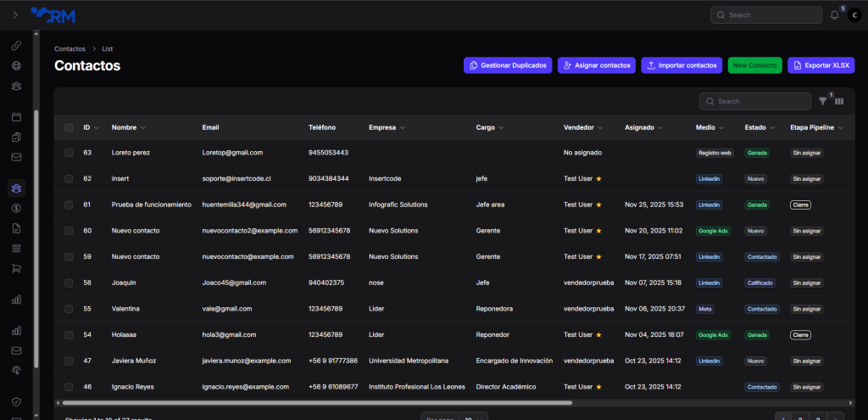The height and width of the screenshot is (420, 868).
Task: Toggle table columns via columns icon
Action: (x=839, y=102)
